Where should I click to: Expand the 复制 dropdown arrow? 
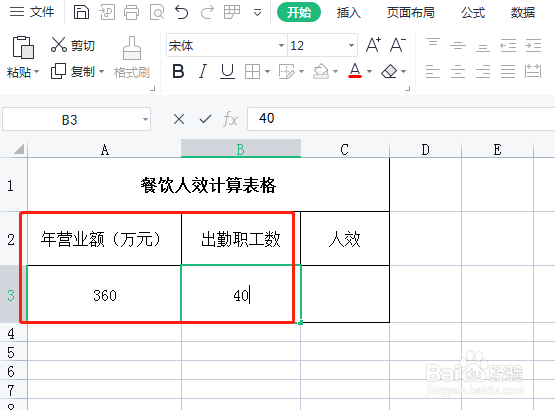101,72
